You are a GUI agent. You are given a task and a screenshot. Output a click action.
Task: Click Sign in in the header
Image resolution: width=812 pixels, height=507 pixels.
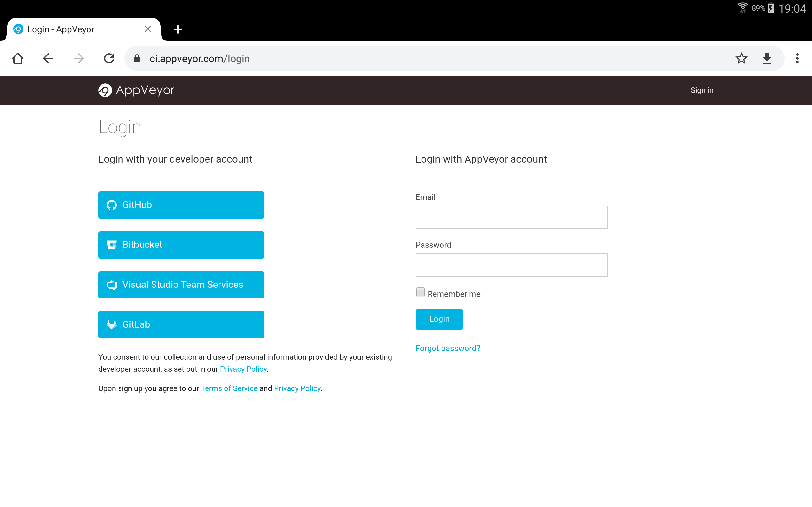(702, 90)
